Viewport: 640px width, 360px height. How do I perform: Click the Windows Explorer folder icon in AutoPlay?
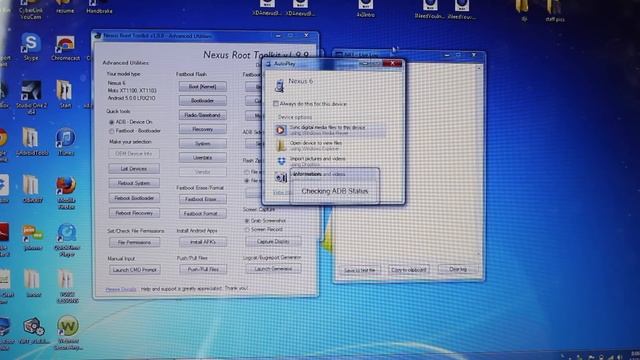point(281,145)
